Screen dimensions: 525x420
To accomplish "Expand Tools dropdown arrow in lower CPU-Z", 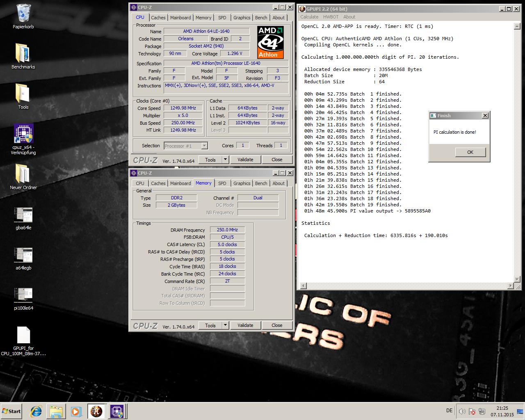I will (225, 325).
